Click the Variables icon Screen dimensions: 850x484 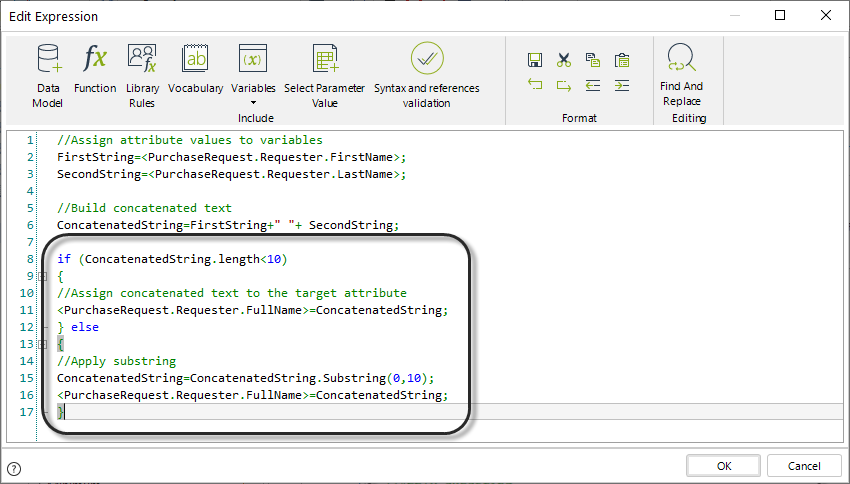[253, 59]
